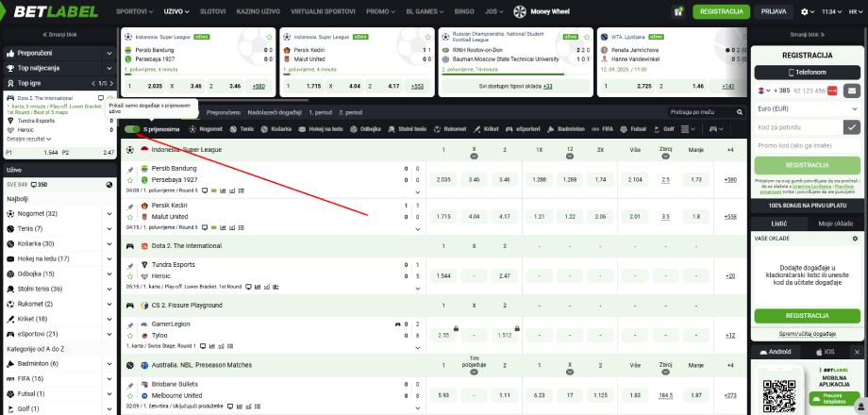Screen dimensions: 868x415
Task: Click Smanji blok on the left sidebar
Action: [x=59, y=34]
